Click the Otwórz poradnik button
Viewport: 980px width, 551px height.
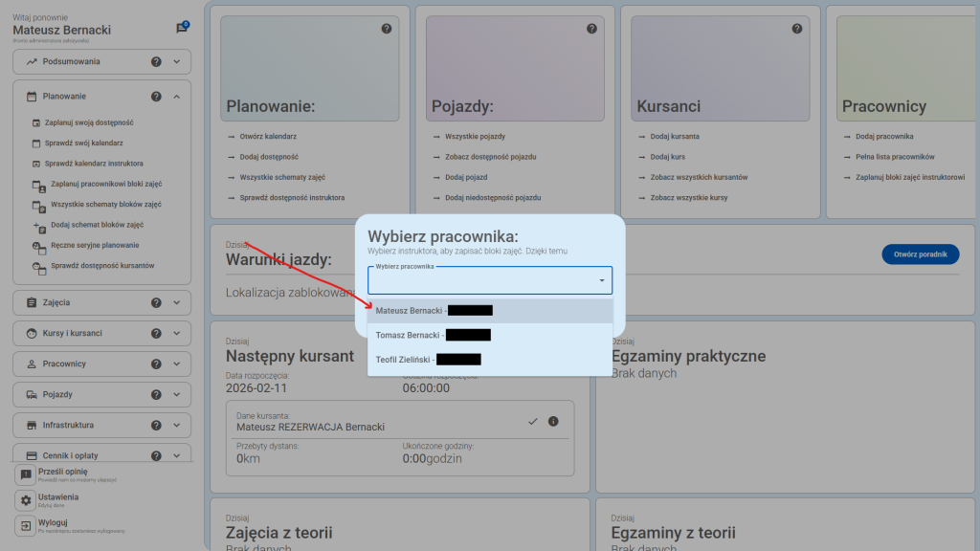920,254
